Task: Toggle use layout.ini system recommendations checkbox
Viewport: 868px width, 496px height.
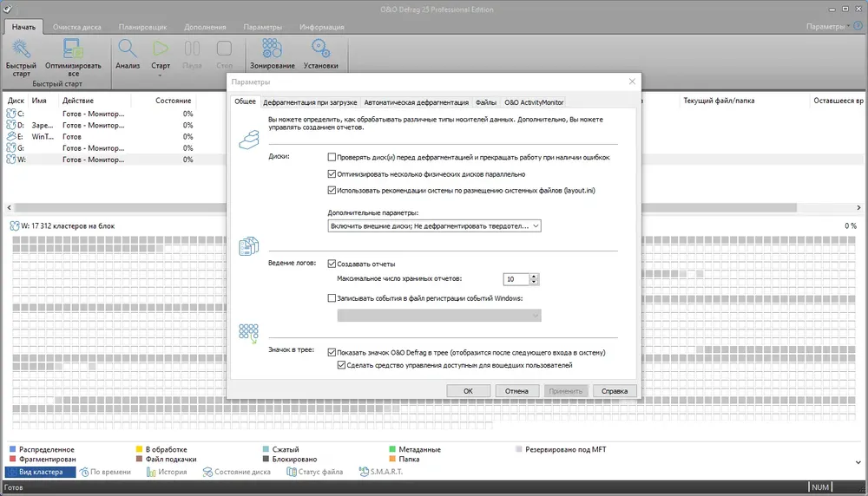Action: pos(332,190)
